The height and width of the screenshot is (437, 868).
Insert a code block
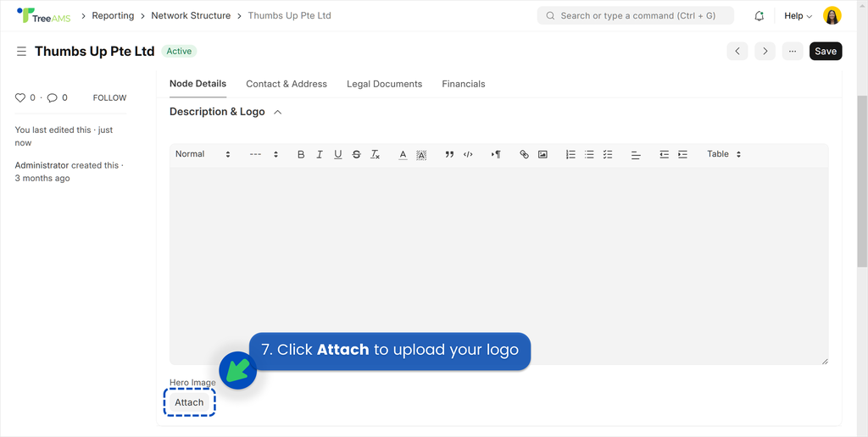(x=468, y=154)
